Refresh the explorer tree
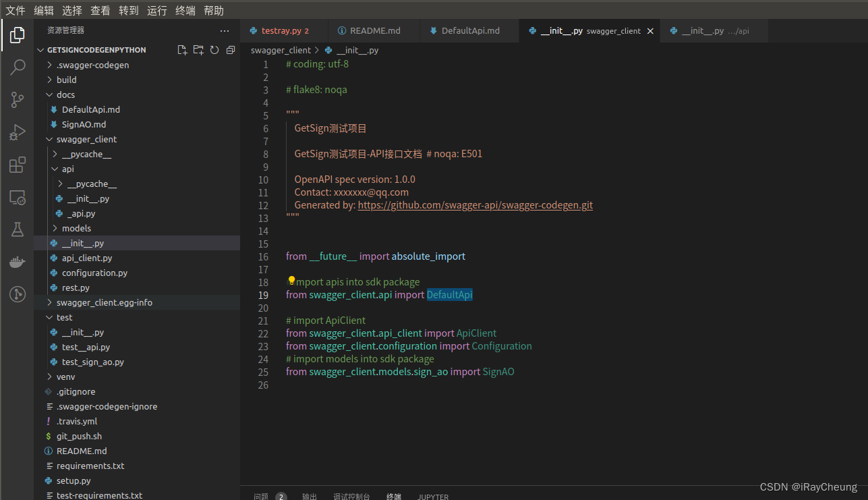Screen dimensions: 868x500 point(214,50)
